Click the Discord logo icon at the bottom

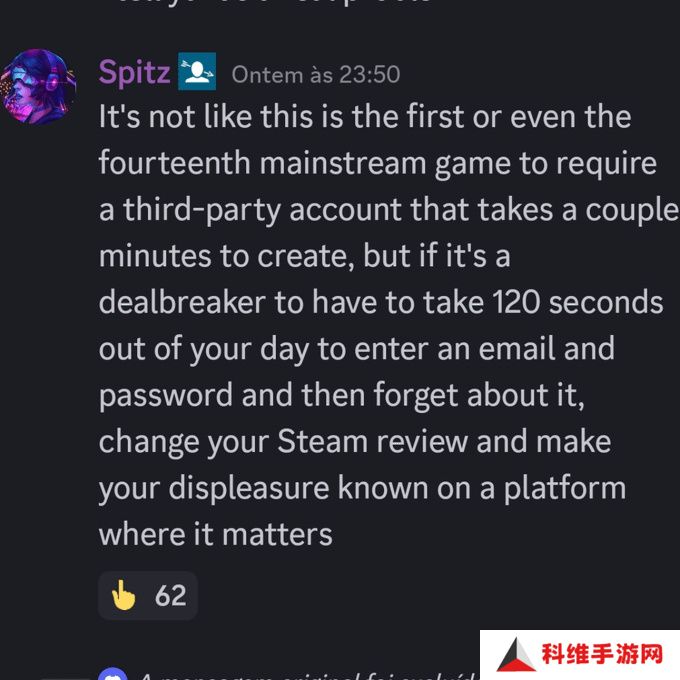113,673
